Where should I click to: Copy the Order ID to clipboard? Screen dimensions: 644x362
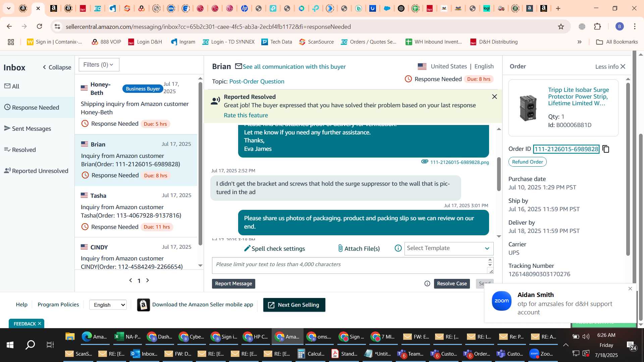pyautogui.click(x=606, y=149)
